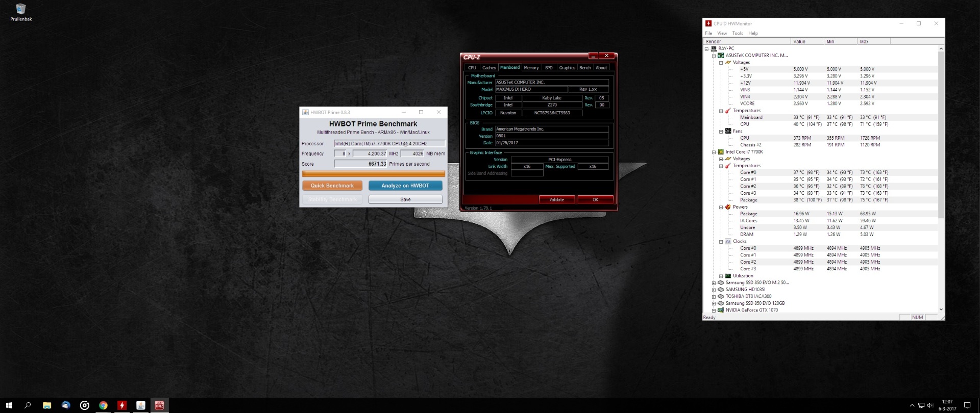This screenshot has height=413, width=980.
Task: Expand the Samsung SSD 850 EVO 120GB node
Action: tap(714, 303)
